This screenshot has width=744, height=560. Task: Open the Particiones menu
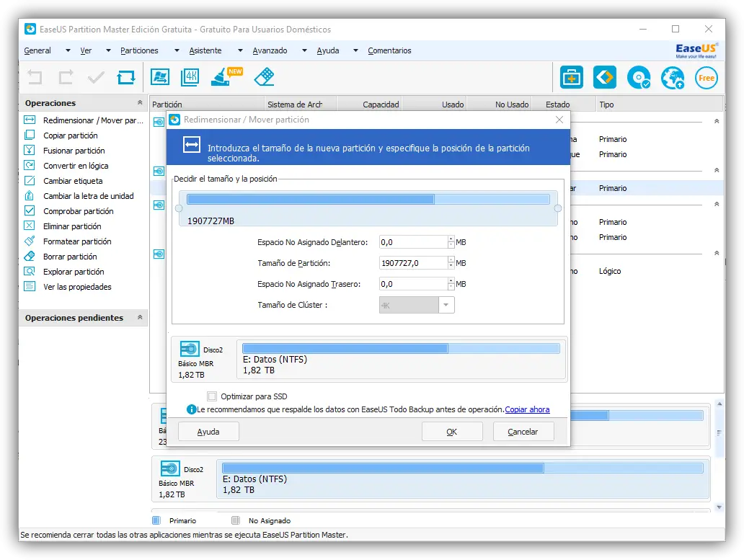139,50
